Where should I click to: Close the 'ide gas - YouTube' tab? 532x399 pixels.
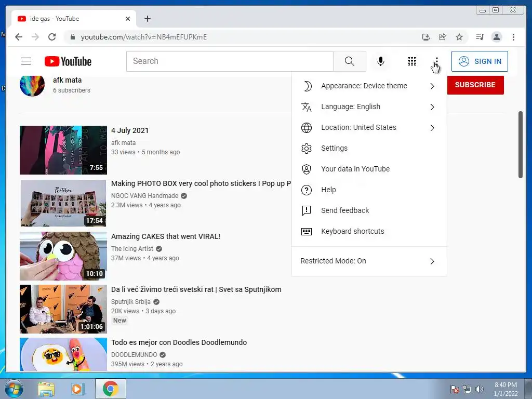[x=128, y=19]
